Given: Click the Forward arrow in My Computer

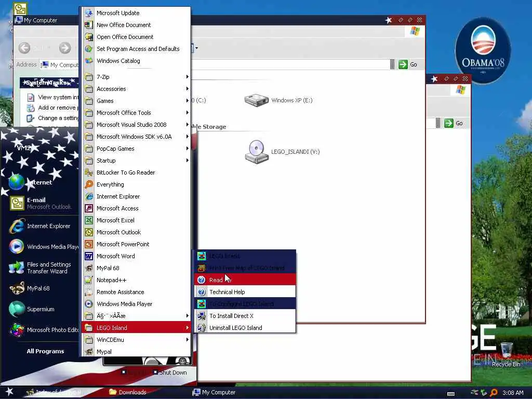Looking at the screenshot, I should pos(65,48).
